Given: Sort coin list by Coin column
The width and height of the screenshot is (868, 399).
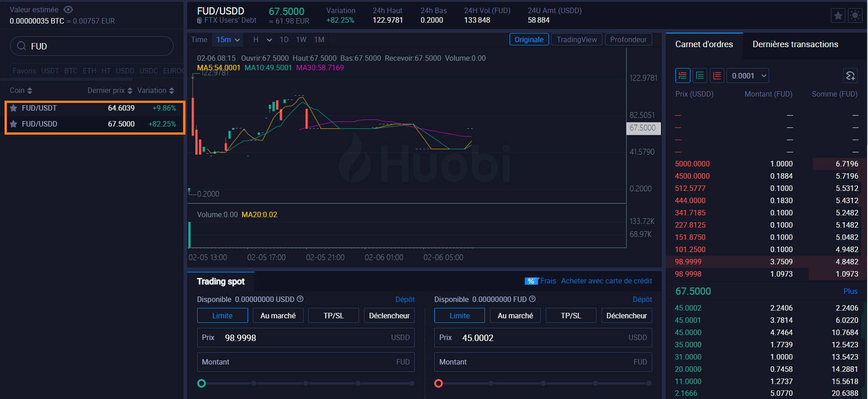Looking at the screenshot, I should pos(21,90).
